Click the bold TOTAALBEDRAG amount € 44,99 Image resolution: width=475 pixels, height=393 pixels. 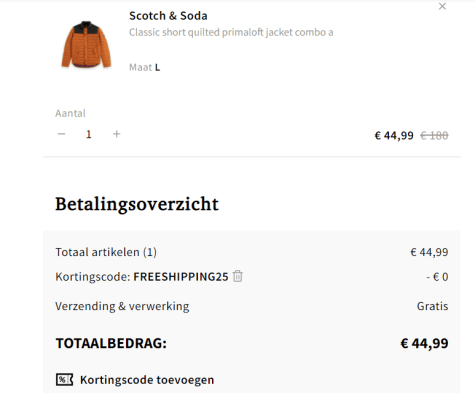click(424, 343)
